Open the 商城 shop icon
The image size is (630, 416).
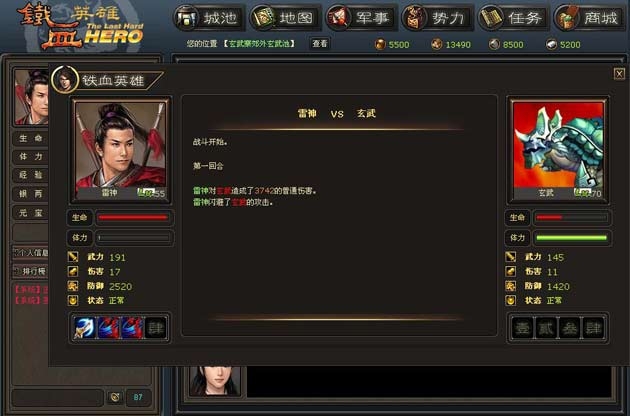click(x=566, y=18)
